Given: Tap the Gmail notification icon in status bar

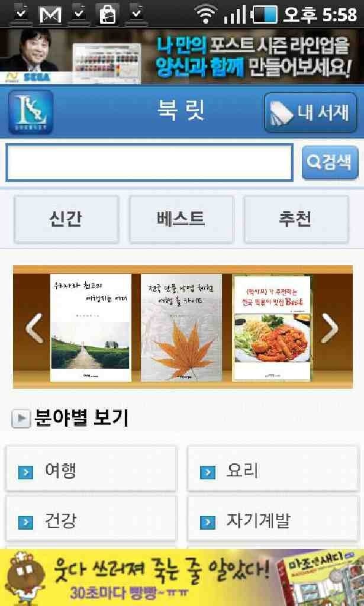Looking at the screenshot, I should pyautogui.click(x=50, y=14).
